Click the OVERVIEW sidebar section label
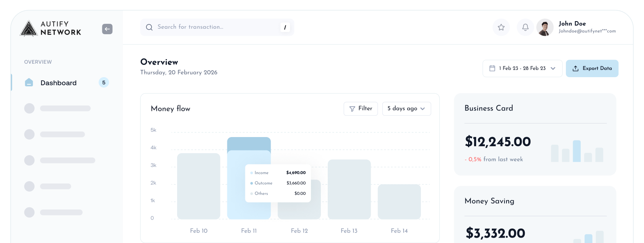The image size is (644, 243). pyautogui.click(x=38, y=62)
